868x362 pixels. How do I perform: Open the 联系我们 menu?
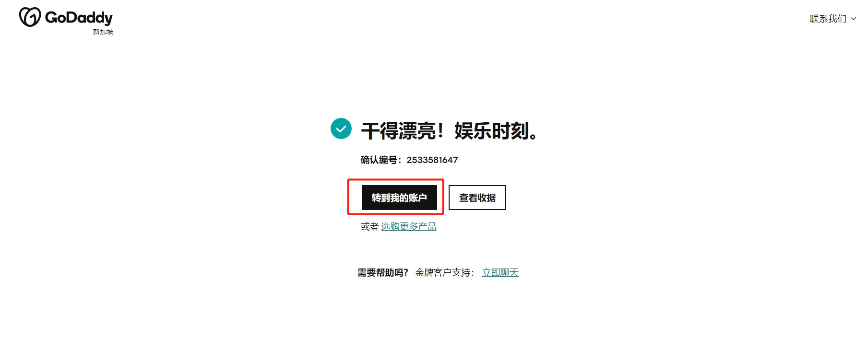(832, 19)
